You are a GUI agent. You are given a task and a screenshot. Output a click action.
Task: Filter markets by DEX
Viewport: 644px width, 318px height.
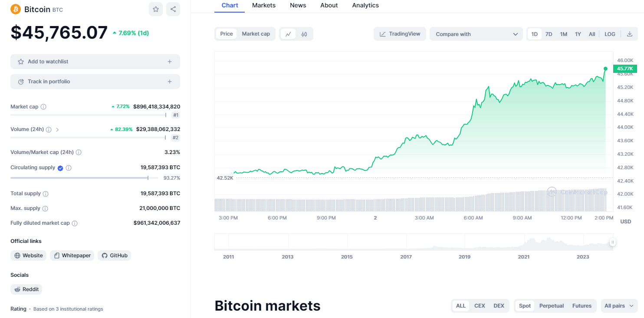(x=499, y=306)
